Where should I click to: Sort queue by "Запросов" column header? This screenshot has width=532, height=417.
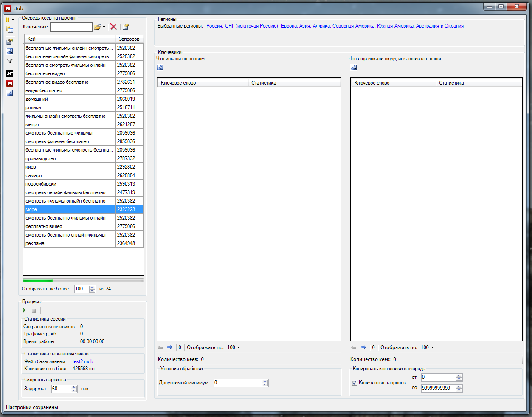(129, 39)
